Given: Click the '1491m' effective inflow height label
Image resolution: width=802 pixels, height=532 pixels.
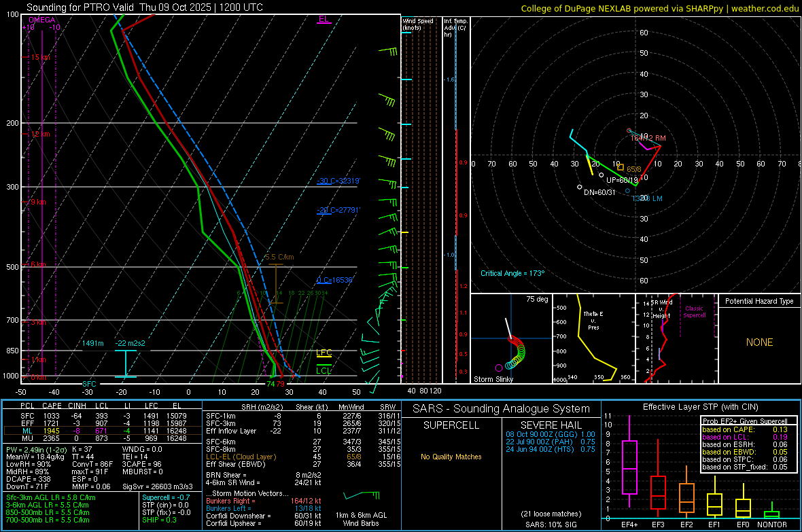Looking at the screenshot, I should (93, 343).
